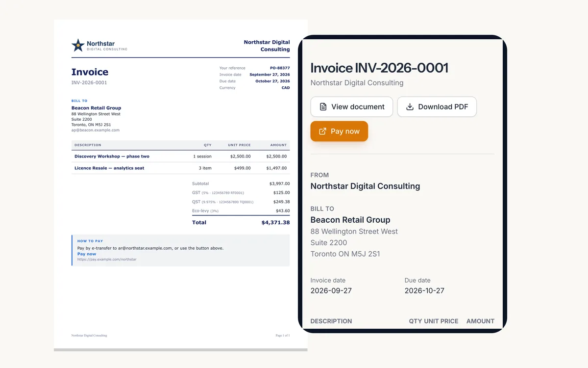Click the INV-2026-0001 number under Invoice
Image resolution: width=588 pixels, height=368 pixels.
click(89, 82)
